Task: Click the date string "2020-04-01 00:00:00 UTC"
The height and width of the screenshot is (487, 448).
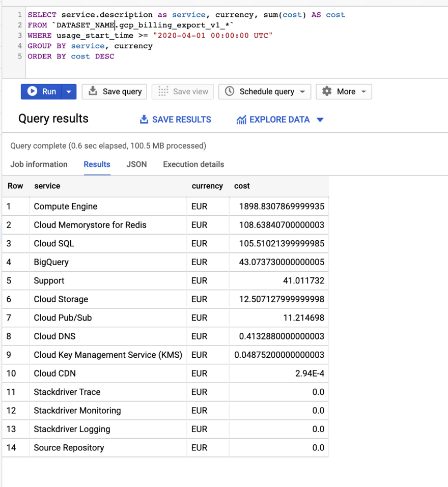Action: [213, 36]
